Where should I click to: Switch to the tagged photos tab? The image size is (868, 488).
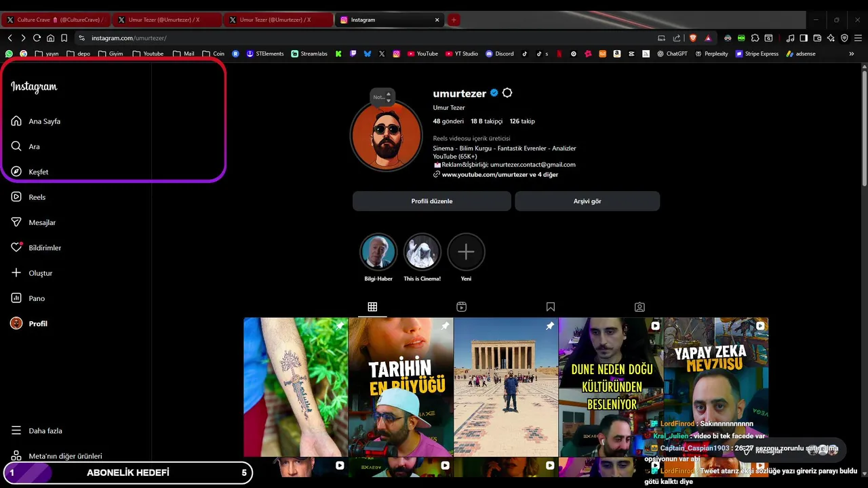point(639,307)
